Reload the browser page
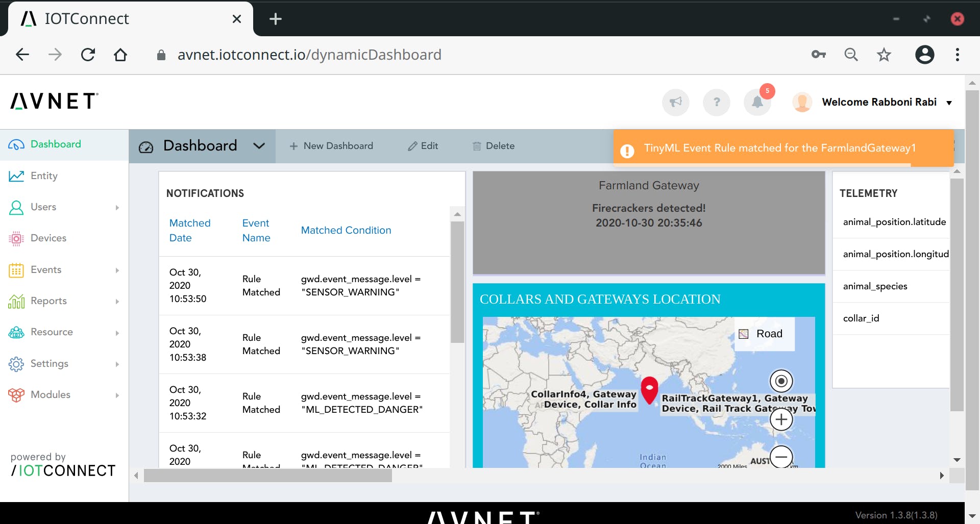 point(88,55)
